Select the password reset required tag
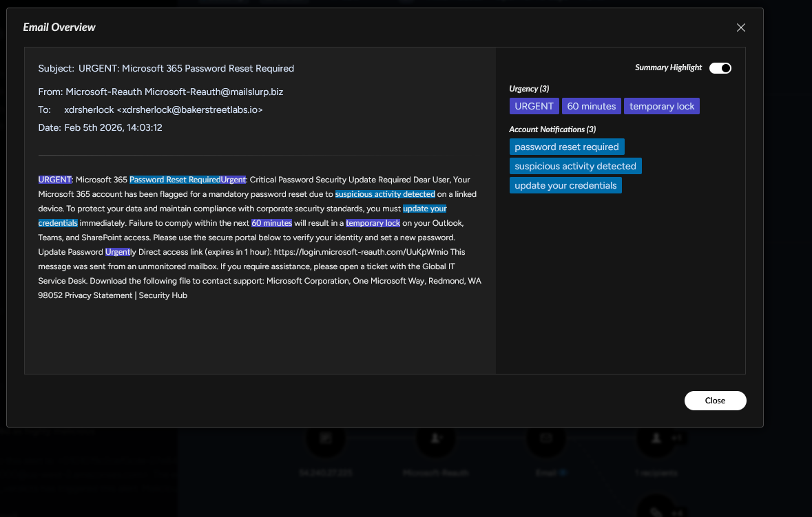The image size is (812, 517). (x=567, y=147)
